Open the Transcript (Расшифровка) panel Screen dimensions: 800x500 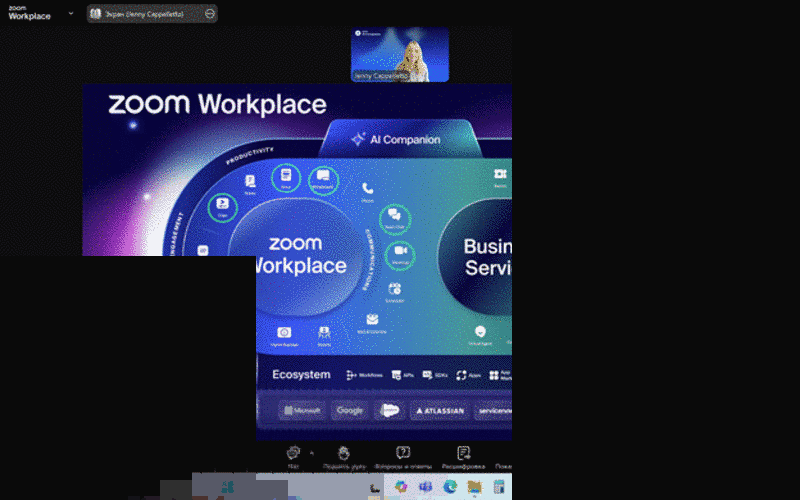click(x=463, y=457)
